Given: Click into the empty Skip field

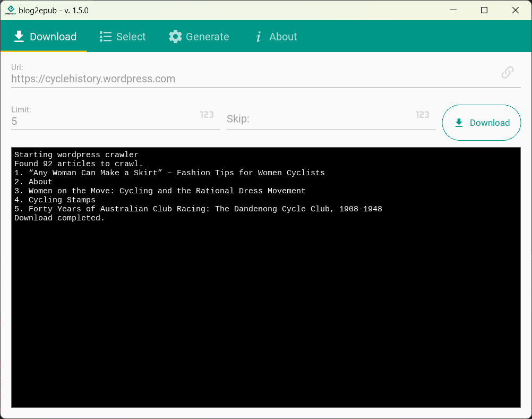Looking at the screenshot, I should (319, 120).
